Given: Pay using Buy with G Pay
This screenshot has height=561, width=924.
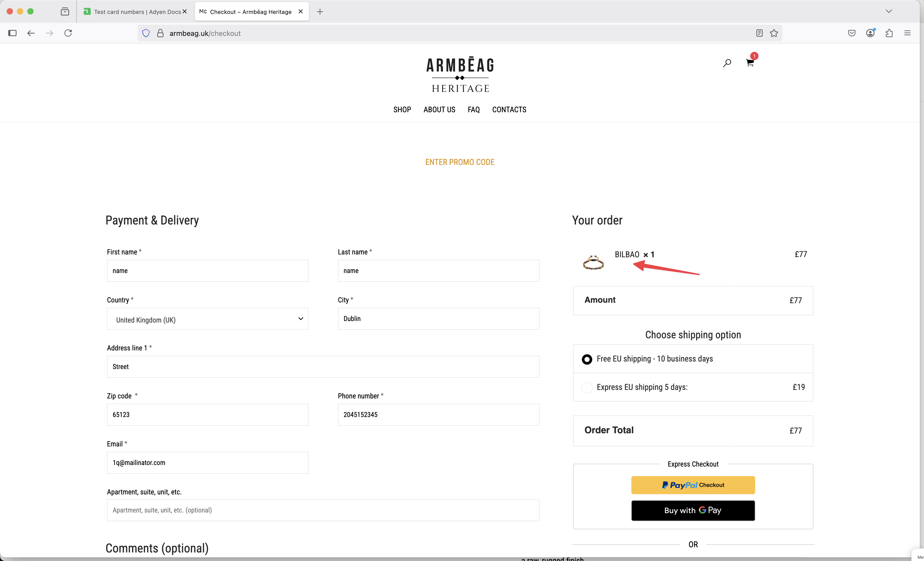Looking at the screenshot, I should (x=693, y=510).
